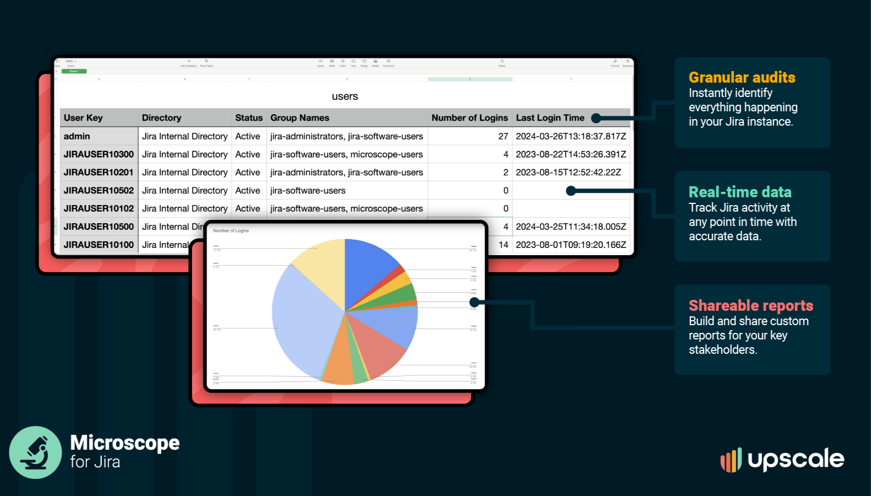The height and width of the screenshot is (496, 871).
Task: Click the 'Number of Logins' chart title
Action: 231,231
